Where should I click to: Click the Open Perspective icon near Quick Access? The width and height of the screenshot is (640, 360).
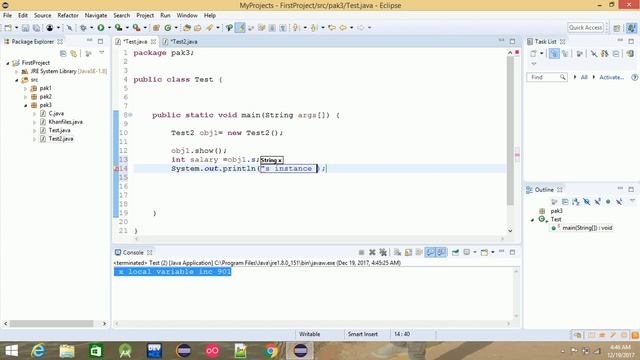point(617,28)
